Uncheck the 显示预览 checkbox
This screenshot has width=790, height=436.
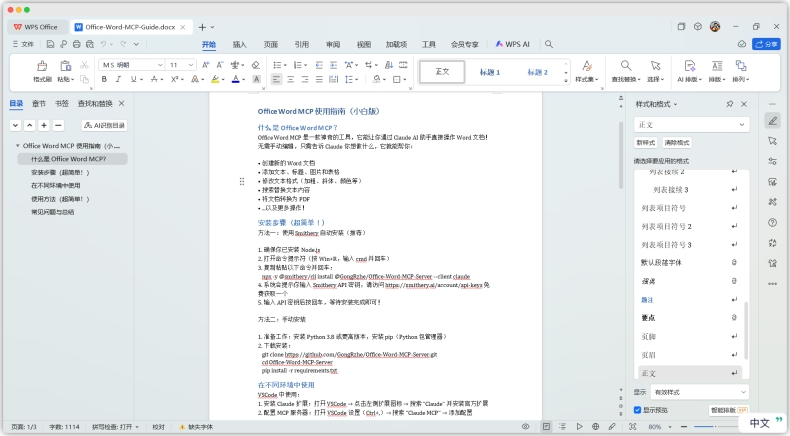[637, 410]
